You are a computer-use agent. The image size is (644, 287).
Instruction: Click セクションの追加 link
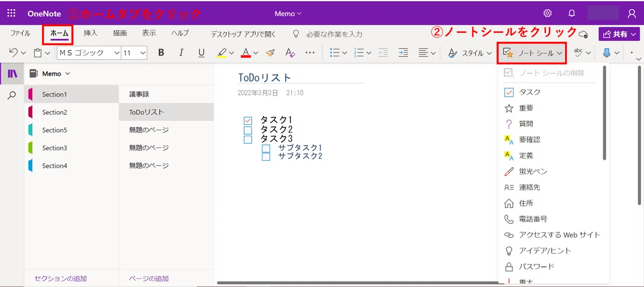point(60,278)
